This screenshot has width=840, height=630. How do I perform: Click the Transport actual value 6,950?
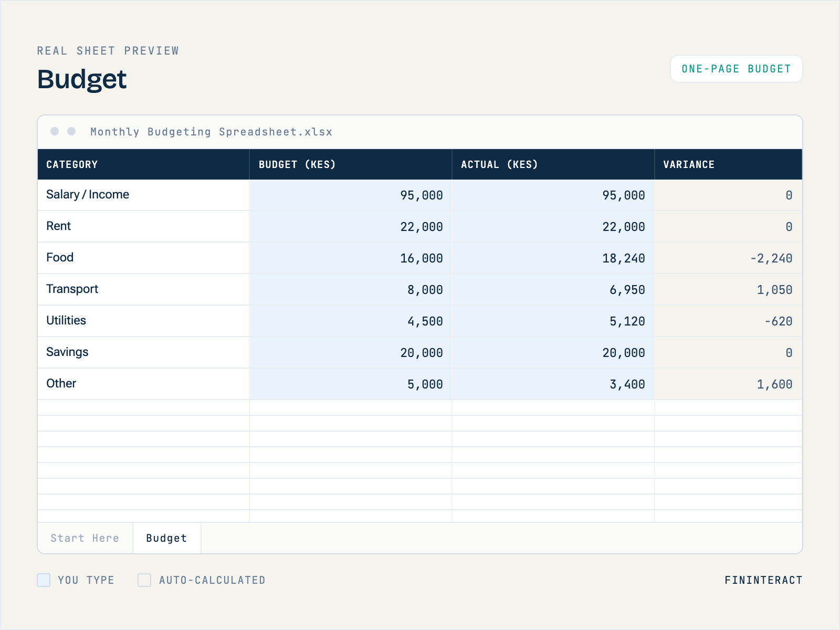pyautogui.click(x=627, y=290)
